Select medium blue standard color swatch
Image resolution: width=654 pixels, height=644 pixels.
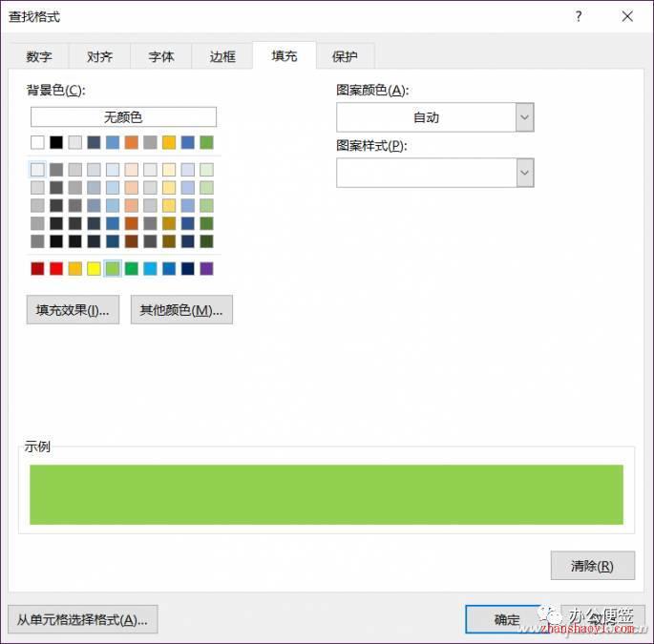pyautogui.click(x=169, y=268)
